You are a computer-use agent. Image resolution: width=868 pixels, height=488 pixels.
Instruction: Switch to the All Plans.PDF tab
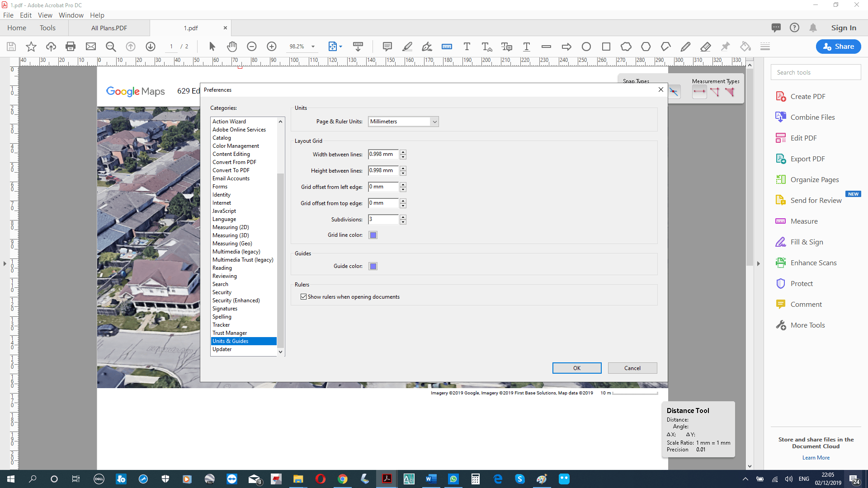coord(109,28)
